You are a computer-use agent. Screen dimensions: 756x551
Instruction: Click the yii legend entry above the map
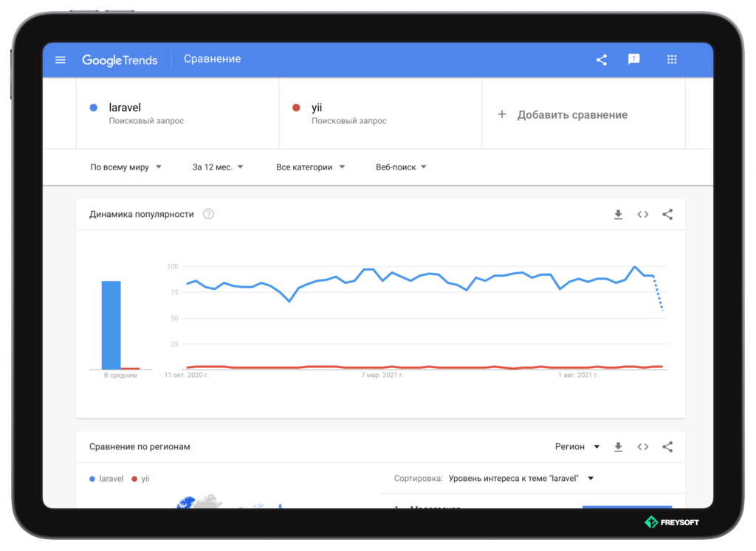tap(141, 478)
